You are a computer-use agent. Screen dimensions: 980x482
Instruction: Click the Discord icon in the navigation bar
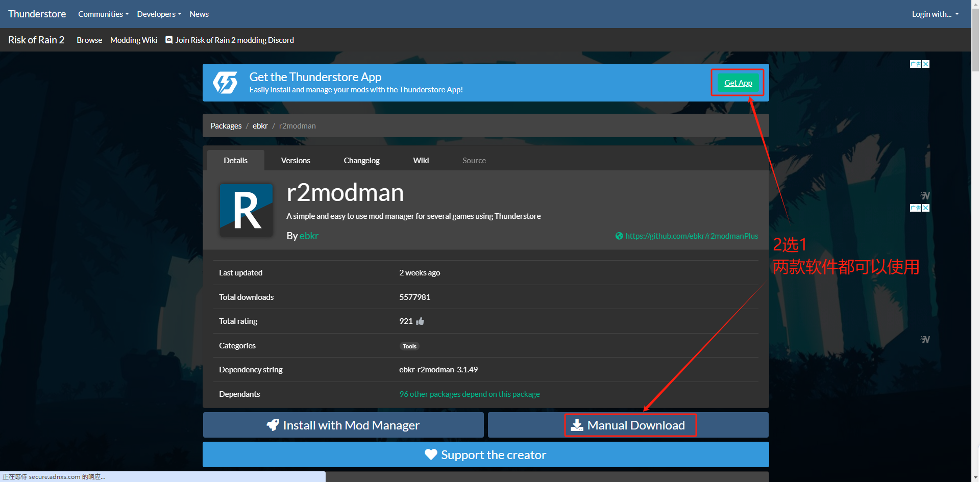[169, 40]
